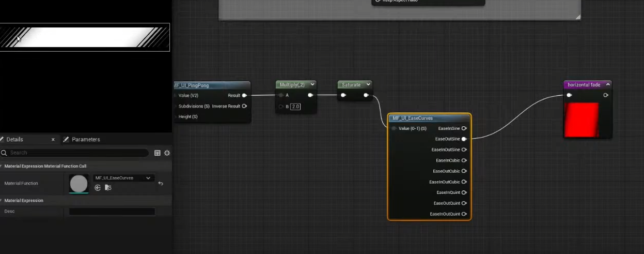Select the MF_UI_EaseCurves node title

tap(413, 118)
